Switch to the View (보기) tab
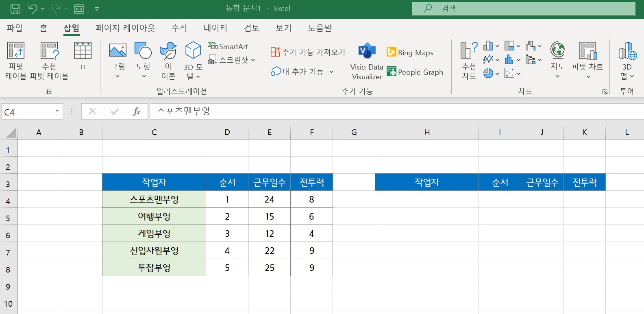 (x=284, y=28)
